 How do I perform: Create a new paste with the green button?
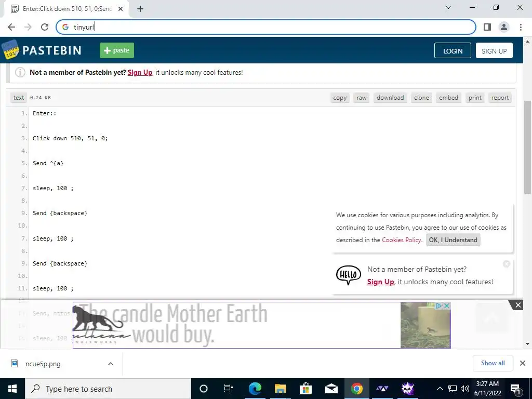(x=117, y=50)
